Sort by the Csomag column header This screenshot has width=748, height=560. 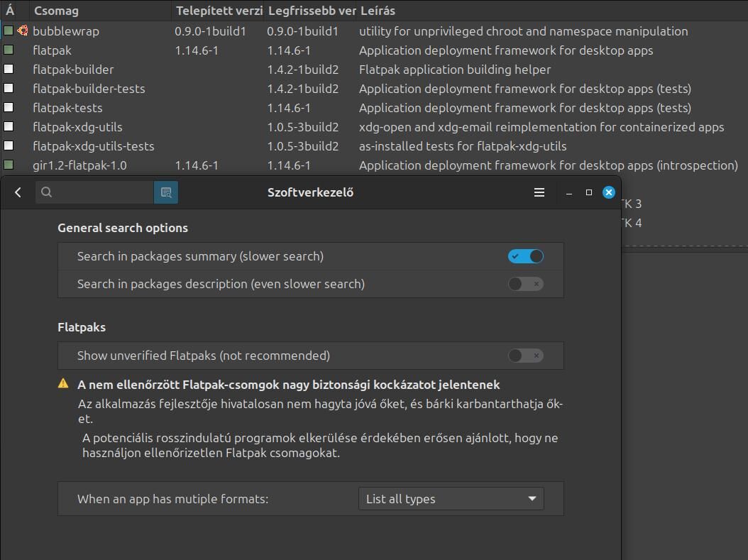(100, 11)
